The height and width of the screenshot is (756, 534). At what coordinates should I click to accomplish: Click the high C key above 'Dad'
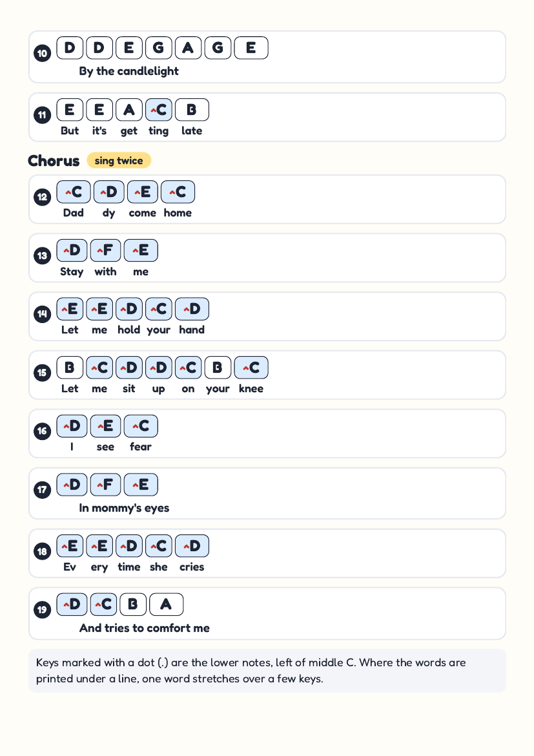pos(73,192)
